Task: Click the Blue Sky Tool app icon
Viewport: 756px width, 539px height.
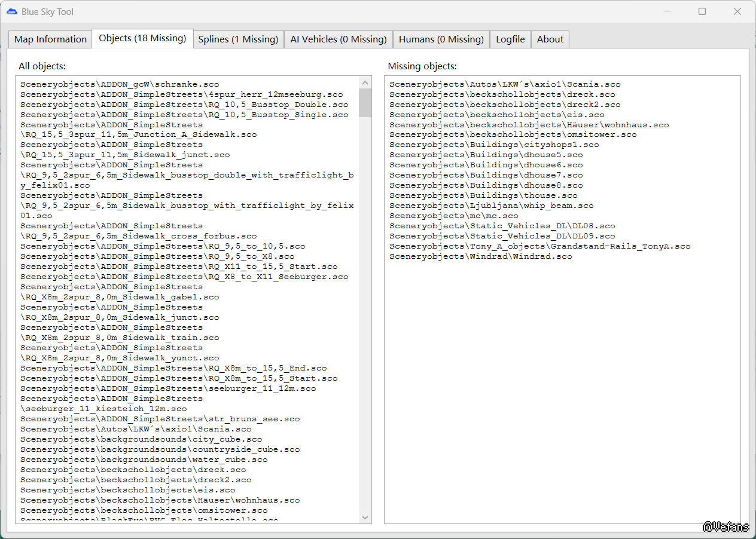Action: pyautogui.click(x=12, y=11)
